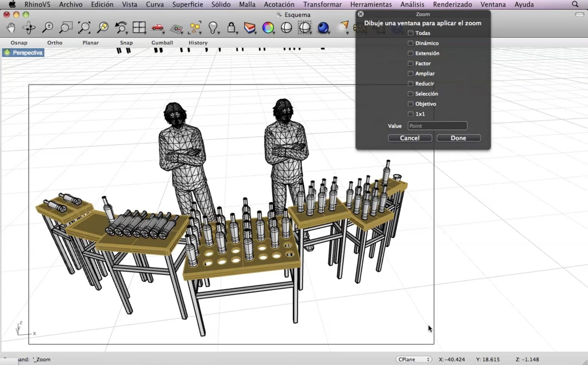Image resolution: width=588 pixels, height=365 pixels.
Task: Open the four viewports layout icon
Action: click(139, 28)
